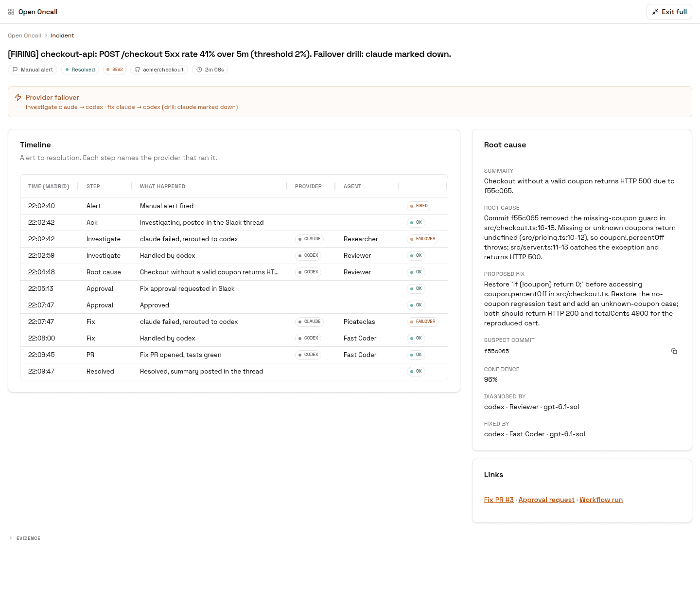Viewport: 700px width, 608px height.
Task: Click the Resolved status badge
Action: 80,70
